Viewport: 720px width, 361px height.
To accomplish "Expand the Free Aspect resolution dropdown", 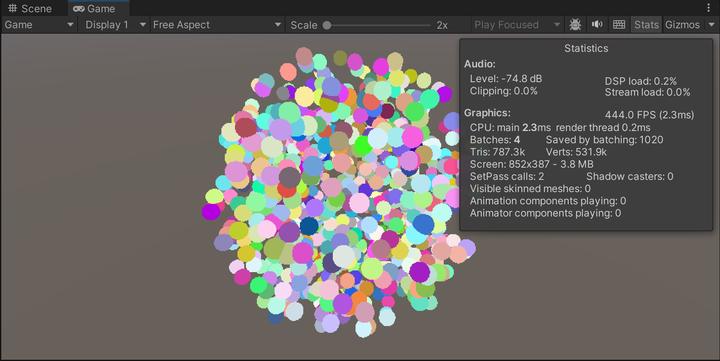I will (x=216, y=25).
